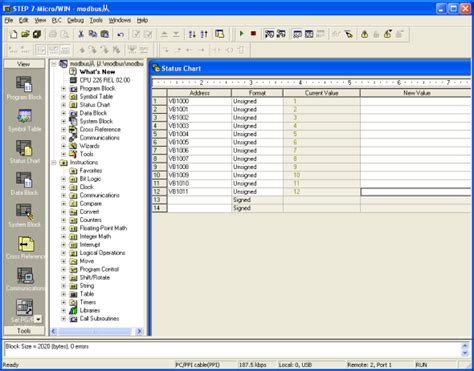Expand the Bit Logic instruction folder
474x371 pixels.
[x=63, y=179]
